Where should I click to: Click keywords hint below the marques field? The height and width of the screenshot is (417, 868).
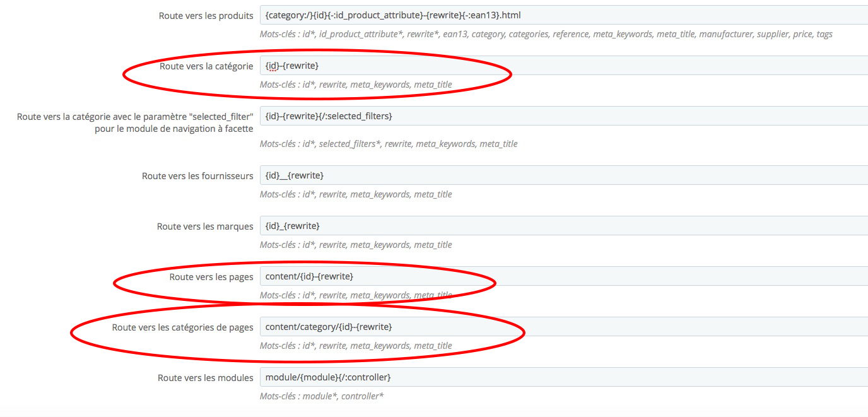point(356,245)
